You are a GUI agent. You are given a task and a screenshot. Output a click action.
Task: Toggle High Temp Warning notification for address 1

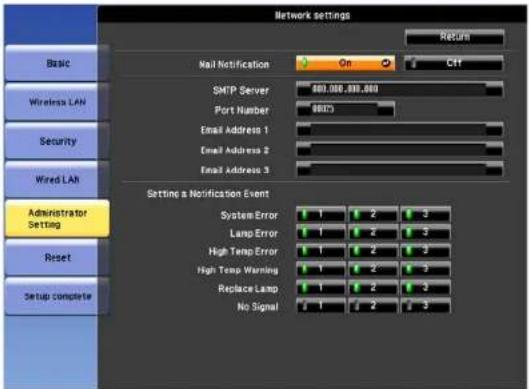[321, 269]
